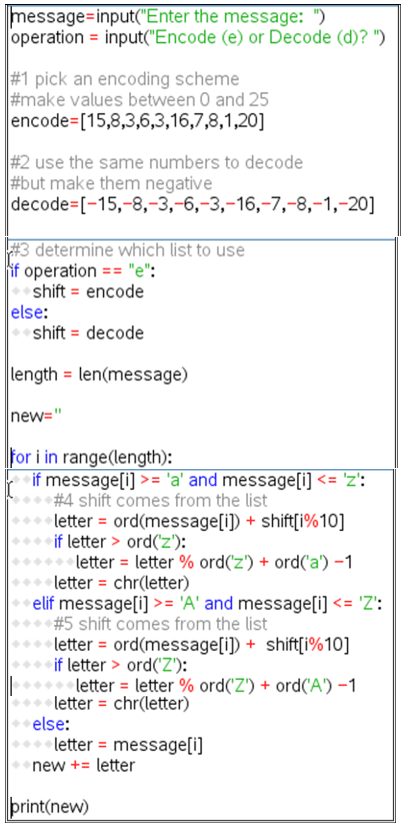Image resolution: width=402 pixels, height=829 pixels.
Task: Click the new += letter statement
Action: [x=84, y=765]
